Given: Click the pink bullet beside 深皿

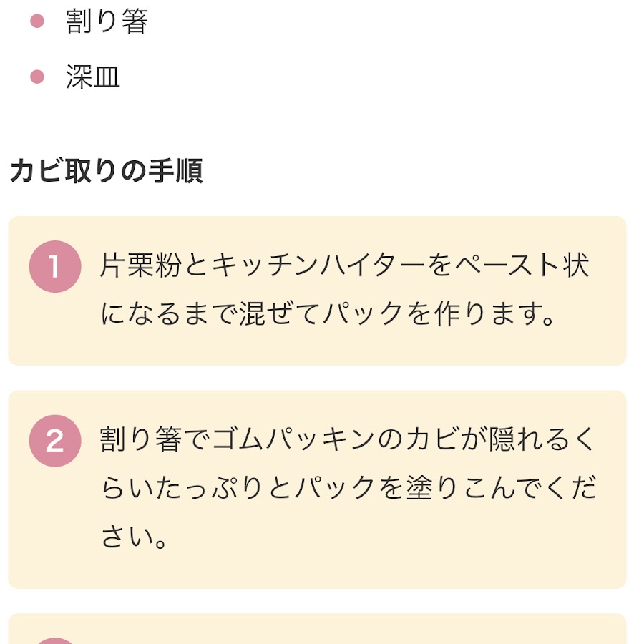Looking at the screenshot, I should click(x=37, y=77).
